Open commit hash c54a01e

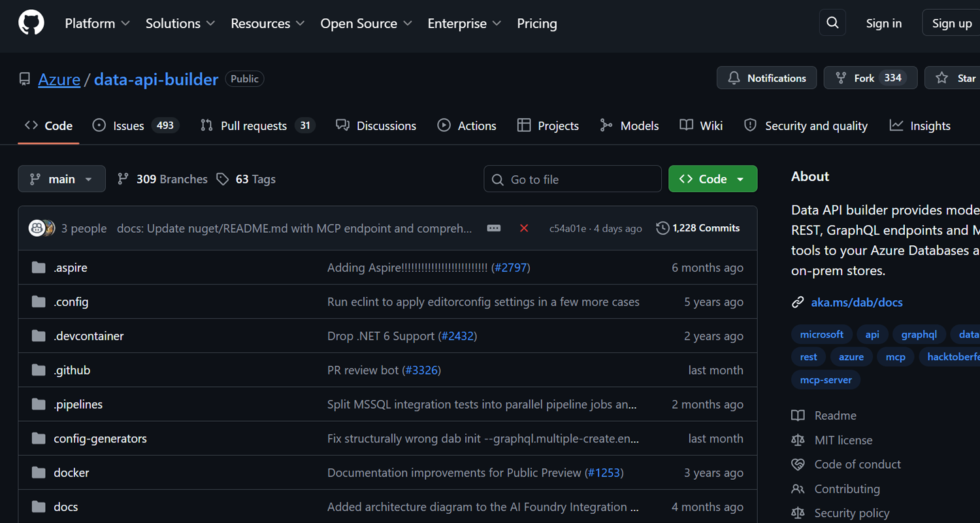point(568,228)
